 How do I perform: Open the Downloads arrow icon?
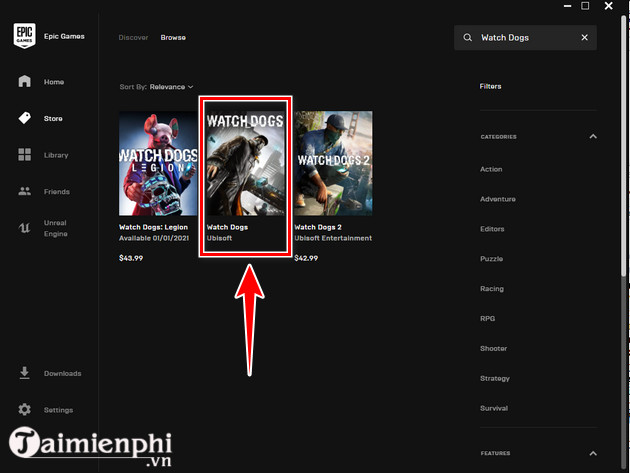point(25,373)
